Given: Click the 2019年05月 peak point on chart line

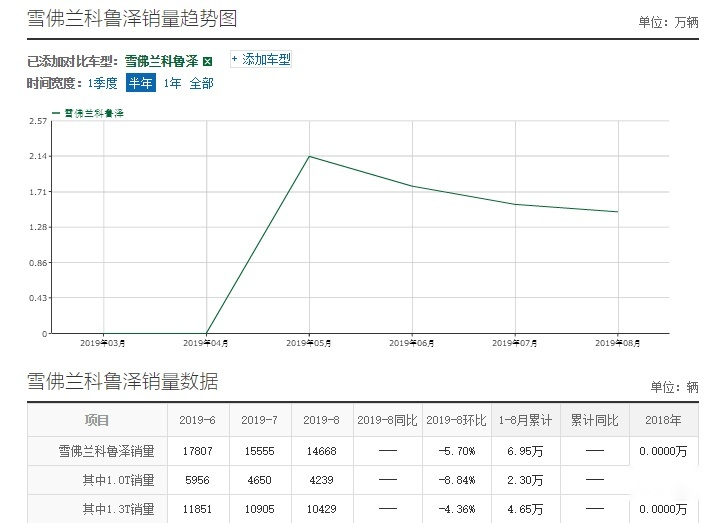Looking at the screenshot, I should pyautogui.click(x=310, y=156).
